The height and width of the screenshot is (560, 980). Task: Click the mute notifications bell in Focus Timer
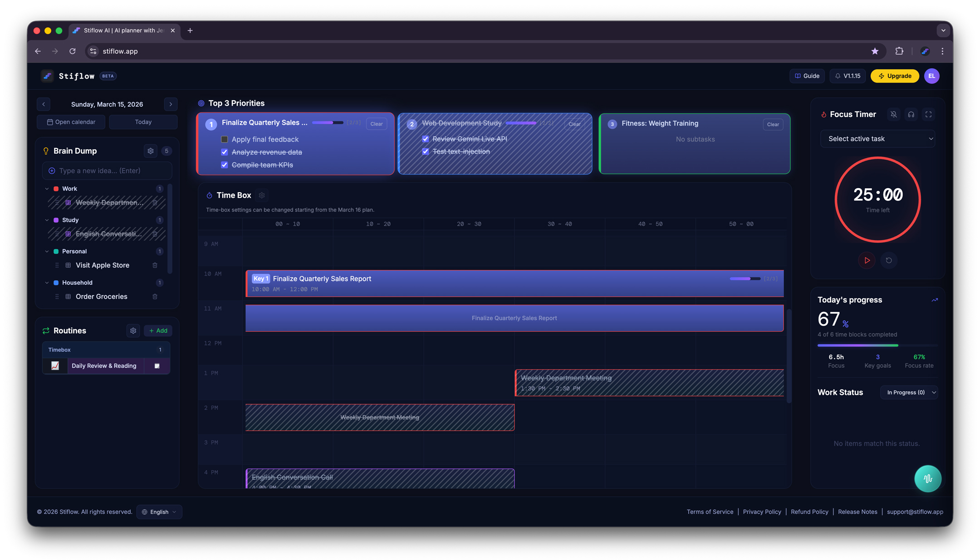pos(893,115)
